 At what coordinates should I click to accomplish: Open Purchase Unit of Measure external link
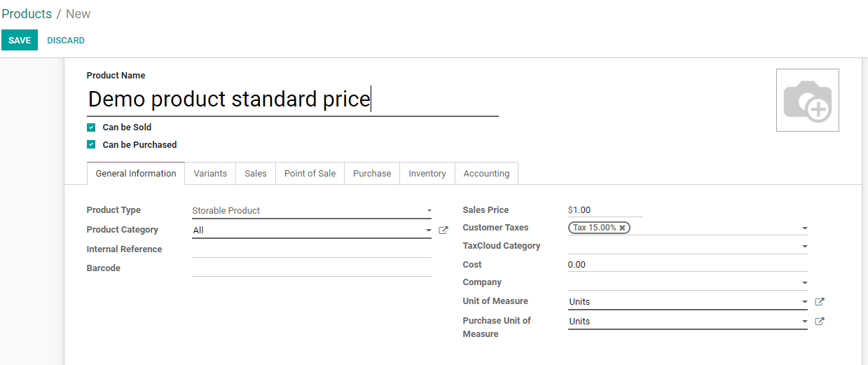pyautogui.click(x=820, y=322)
